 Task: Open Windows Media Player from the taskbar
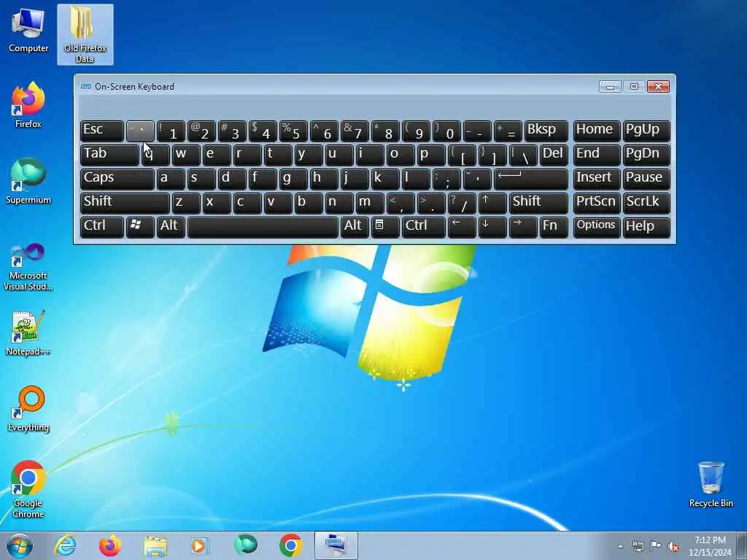tap(199, 545)
